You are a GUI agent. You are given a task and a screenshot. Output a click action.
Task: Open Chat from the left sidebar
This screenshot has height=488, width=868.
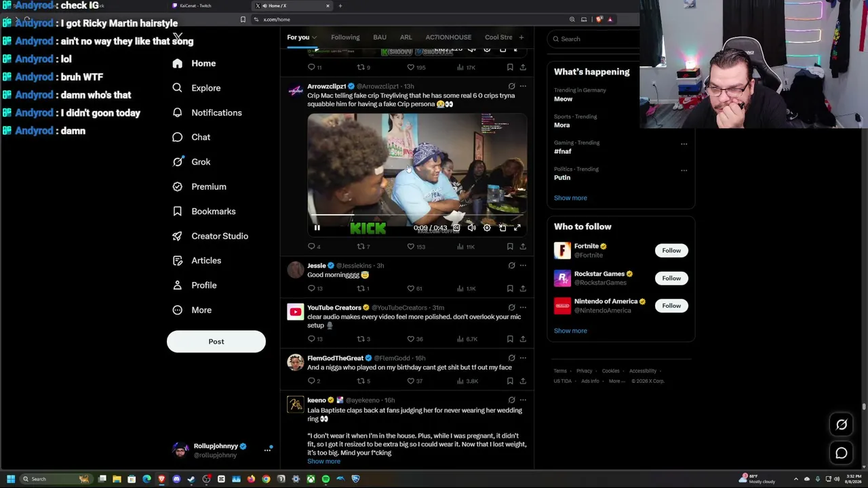(x=191, y=137)
